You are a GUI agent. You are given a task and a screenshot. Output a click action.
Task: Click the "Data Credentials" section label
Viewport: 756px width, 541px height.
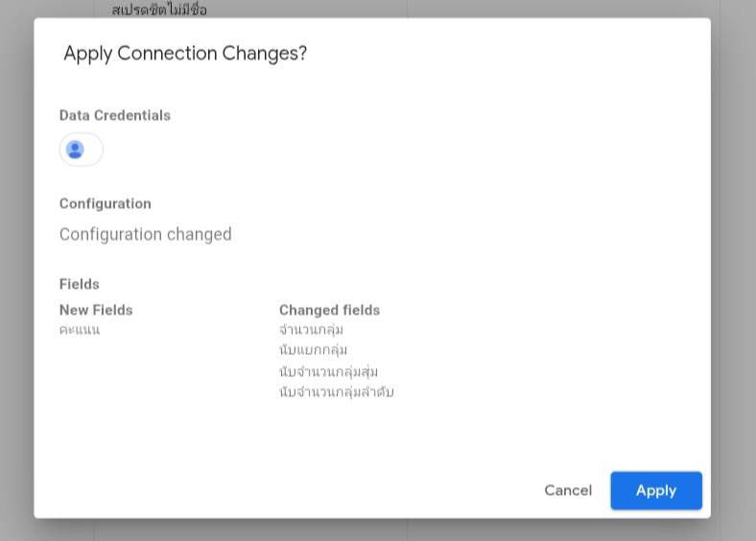click(x=115, y=115)
